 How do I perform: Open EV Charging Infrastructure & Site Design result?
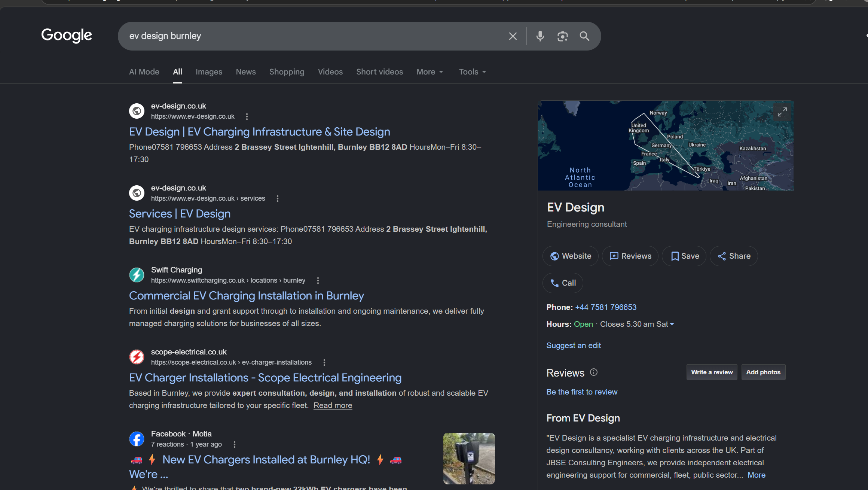click(x=260, y=132)
